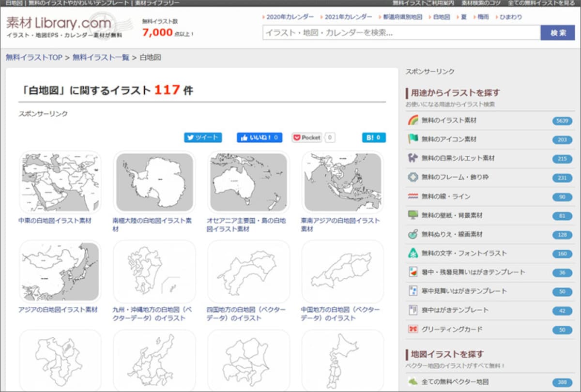The width and height of the screenshot is (581, 392).
Task: Click the icon for 暑中・残暑見舞いはがきテンプレート
Action: [413, 272]
